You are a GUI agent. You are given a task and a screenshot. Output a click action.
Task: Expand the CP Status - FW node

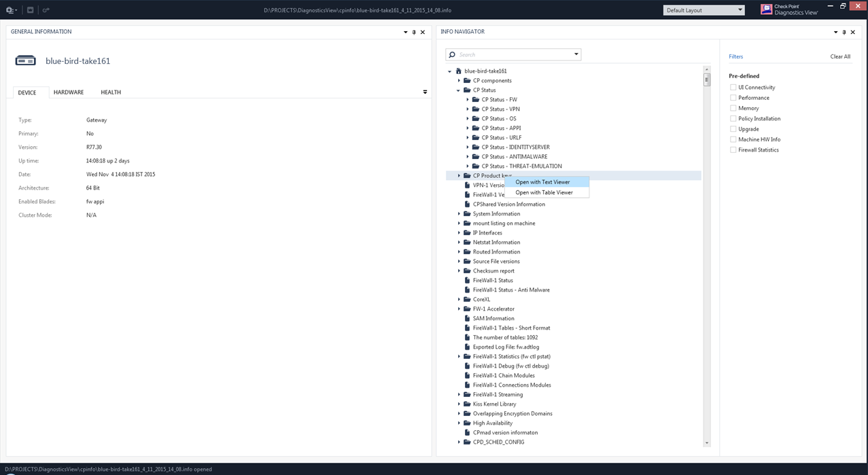(x=468, y=99)
